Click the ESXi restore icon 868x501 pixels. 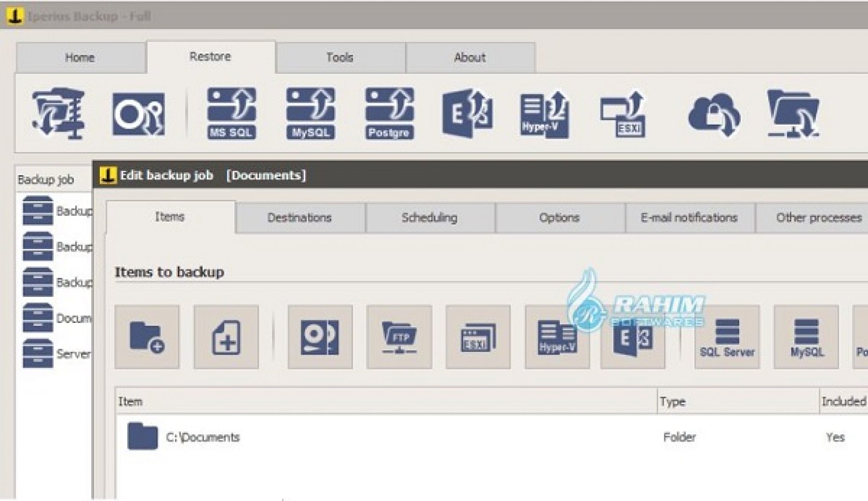click(x=623, y=114)
